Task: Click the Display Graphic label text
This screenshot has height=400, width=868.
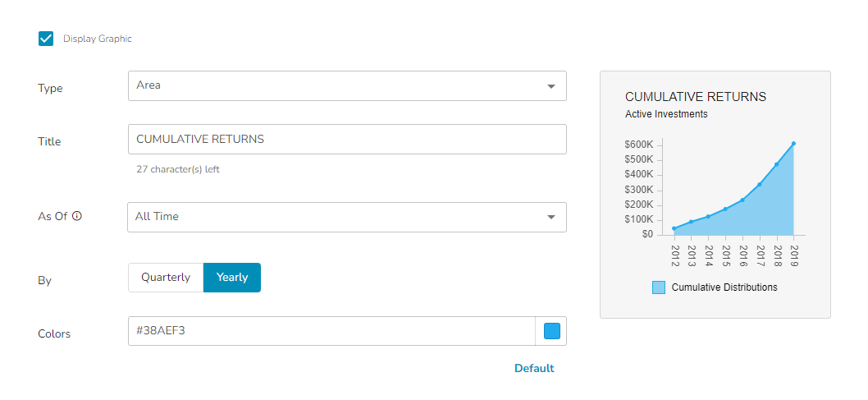Action: [97, 39]
